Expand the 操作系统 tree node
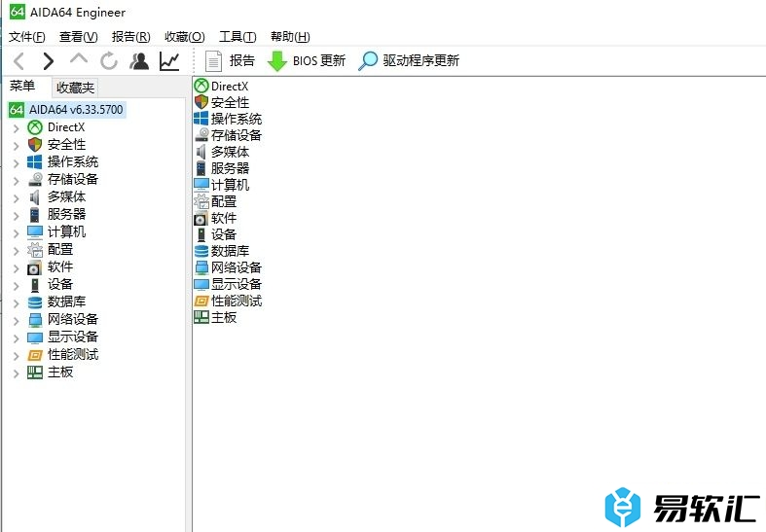 pos(17,163)
